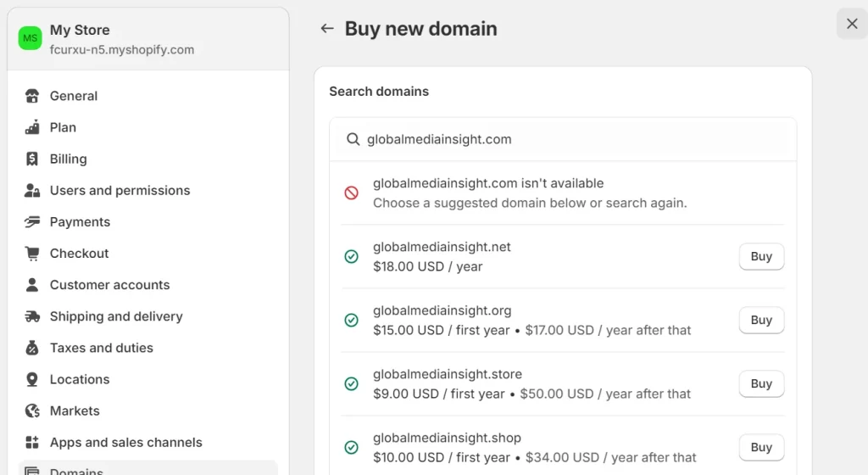The width and height of the screenshot is (868, 475).
Task: Buy the globalmediainsight.store domain
Action: 761,383
